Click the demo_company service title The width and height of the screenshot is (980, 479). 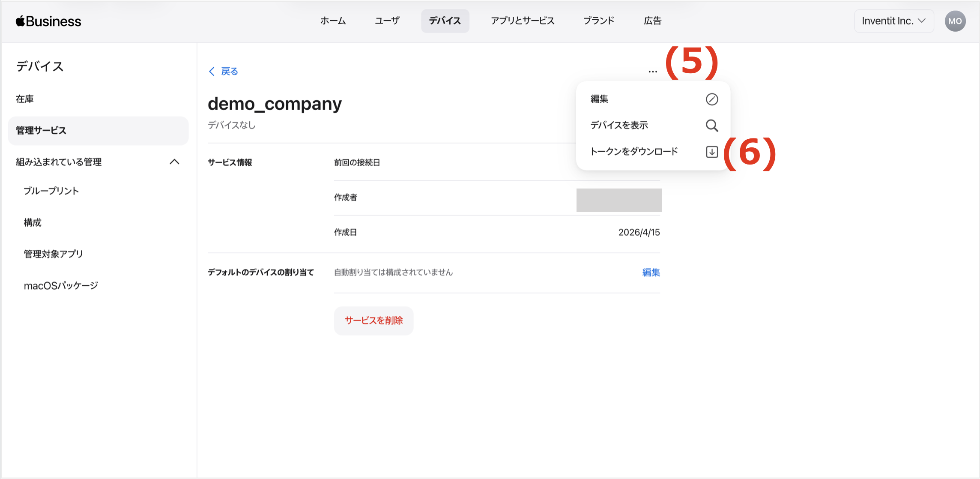275,104
